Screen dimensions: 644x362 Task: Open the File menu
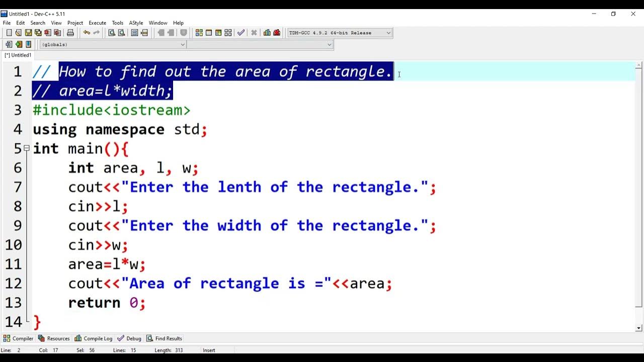coord(7,23)
